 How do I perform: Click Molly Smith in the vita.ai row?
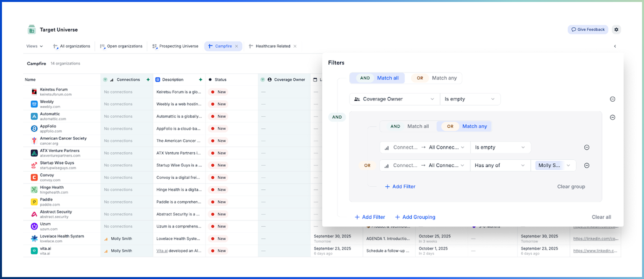(121, 251)
